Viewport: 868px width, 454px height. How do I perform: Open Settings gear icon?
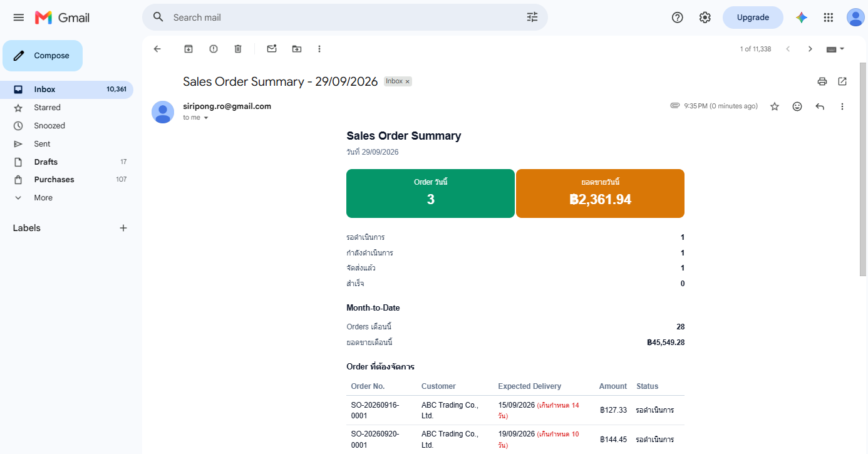pos(705,18)
